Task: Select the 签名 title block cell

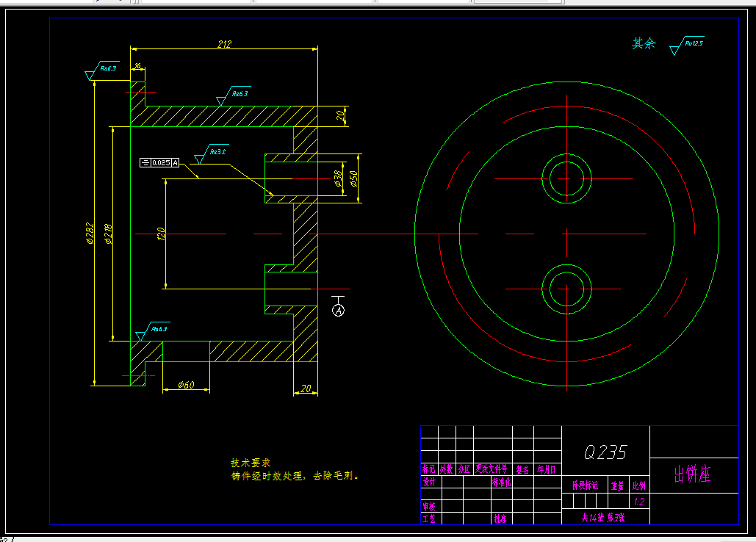Action: click(522, 469)
